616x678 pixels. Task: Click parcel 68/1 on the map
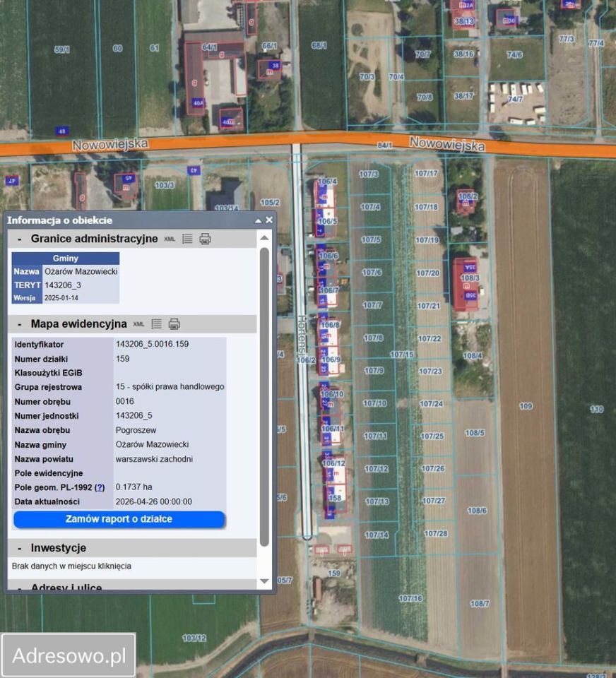click(x=319, y=45)
